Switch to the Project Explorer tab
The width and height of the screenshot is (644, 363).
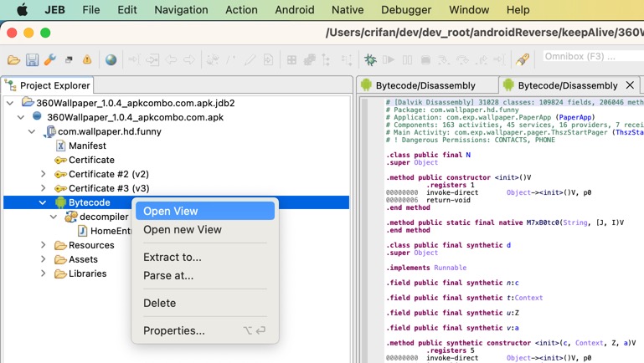(x=48, y=85)
